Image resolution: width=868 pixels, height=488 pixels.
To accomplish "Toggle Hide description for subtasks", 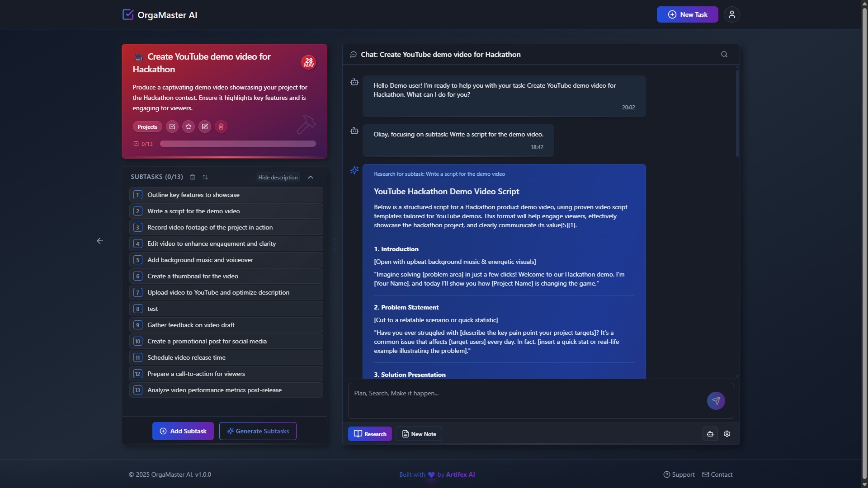I will click(278, 177).
